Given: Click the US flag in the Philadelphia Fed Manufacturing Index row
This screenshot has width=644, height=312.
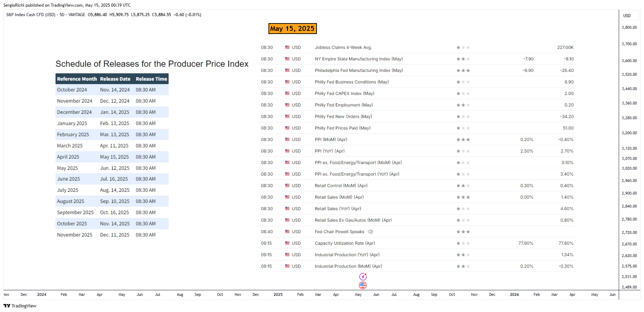Looking at the screenshot, I should tap(287, 70).
